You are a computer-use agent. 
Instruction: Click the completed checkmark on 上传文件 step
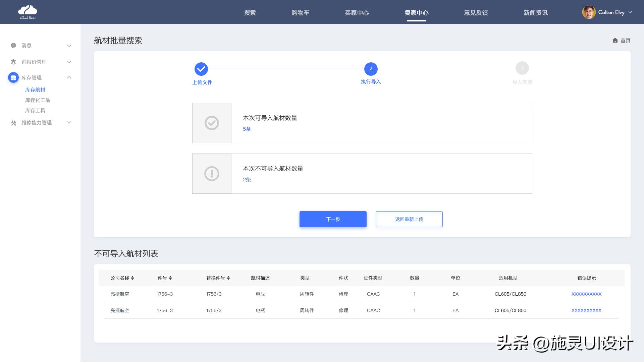pyautogui.click(x=201, y=69)
